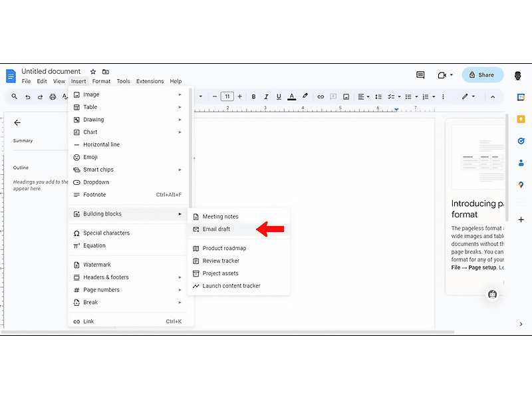Click the video call camera icon

pyautogui.click(x=442, y=75)
